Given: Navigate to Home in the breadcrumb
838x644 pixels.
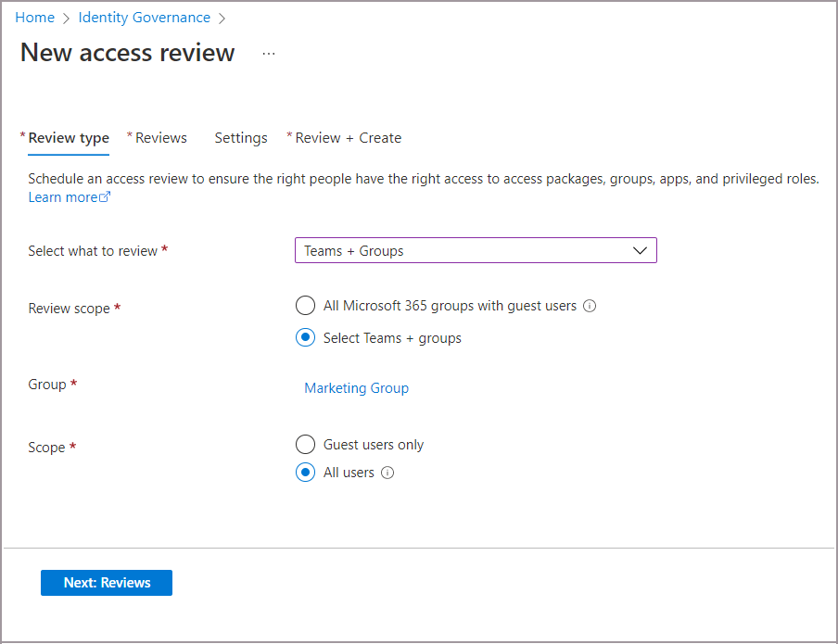Looking at the screenshot, I should (34, 18).
